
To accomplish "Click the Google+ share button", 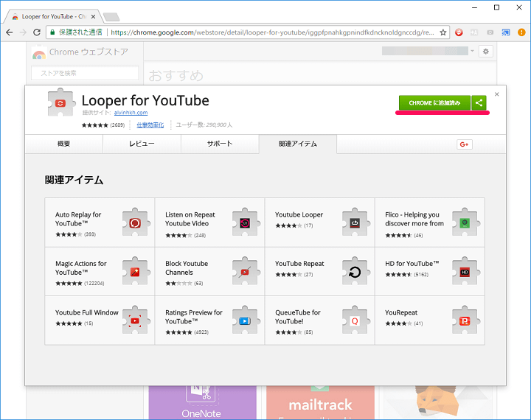I will 465,144.
